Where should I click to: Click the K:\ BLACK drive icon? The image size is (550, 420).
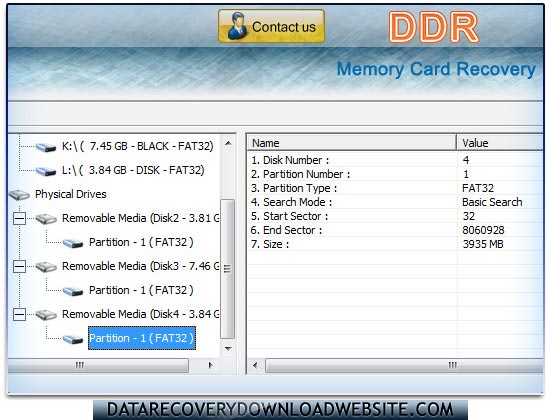(46, 147)
